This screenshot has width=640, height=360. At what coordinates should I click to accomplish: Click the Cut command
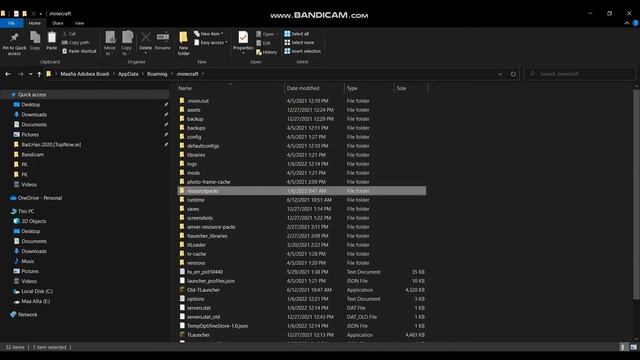click(x=69, y=34)
